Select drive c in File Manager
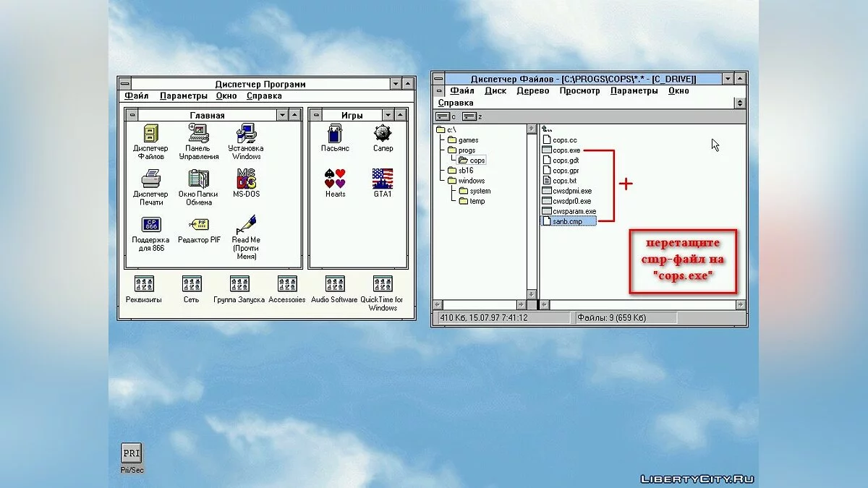The width and height of the screenshot is (868, 488). [446, 116]
